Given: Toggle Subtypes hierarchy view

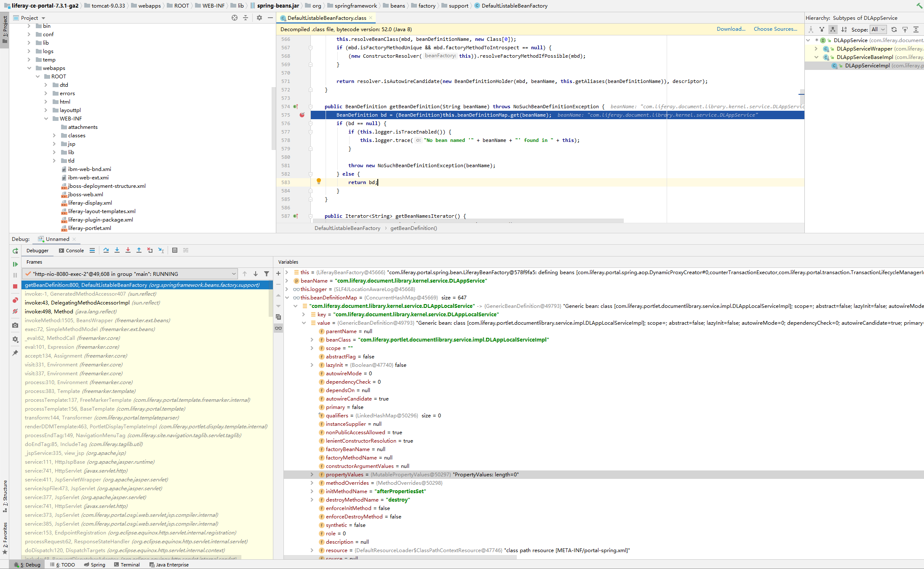Looking at the screenshot, I should 833,29.
